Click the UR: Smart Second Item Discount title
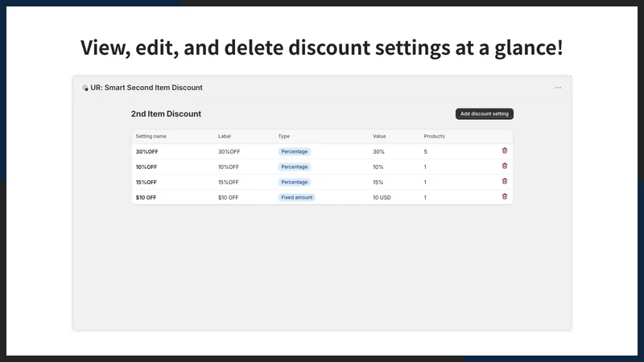The height and width of the screenshot is (362, 644). point(147,88)
